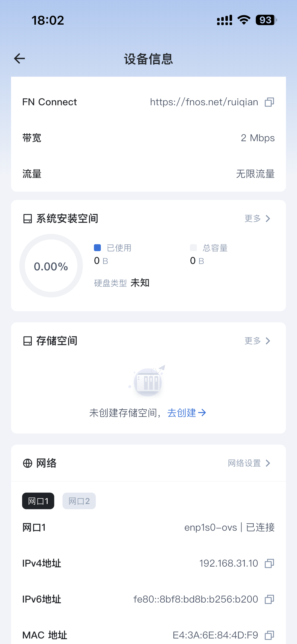
Task: Copy the IPv4 address
Action: pyautogui.click(x=269, y=563)
